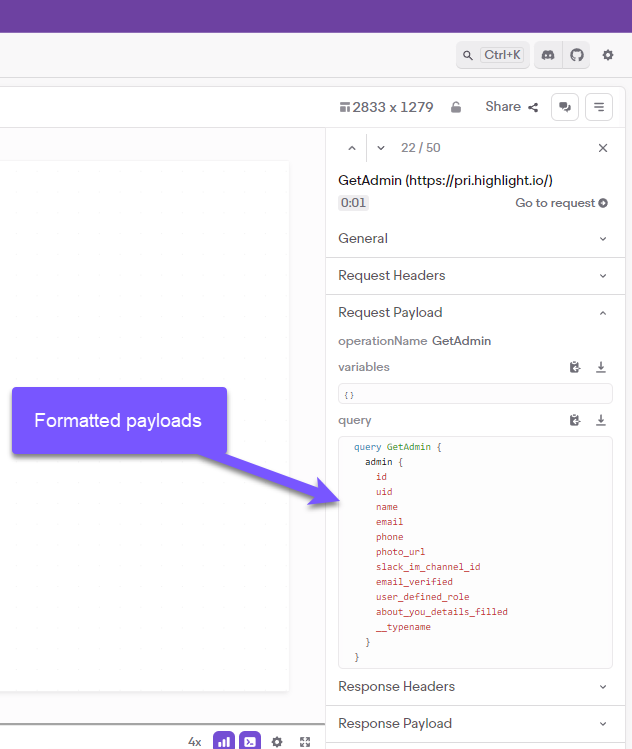Download the variables payload
This screenshot has height=749, width=632.
tap(601, 367)
